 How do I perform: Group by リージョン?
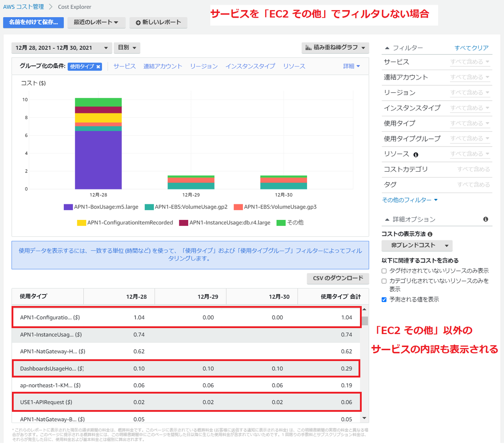click(x=204, y=66)
